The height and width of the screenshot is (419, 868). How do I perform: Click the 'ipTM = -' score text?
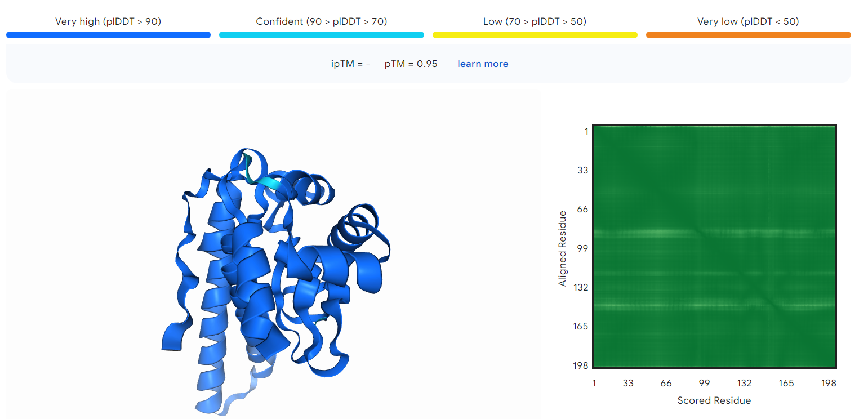350,64
